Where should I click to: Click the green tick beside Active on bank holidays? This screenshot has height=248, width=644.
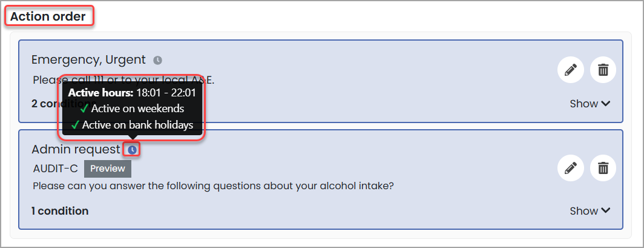coord(76,125)
